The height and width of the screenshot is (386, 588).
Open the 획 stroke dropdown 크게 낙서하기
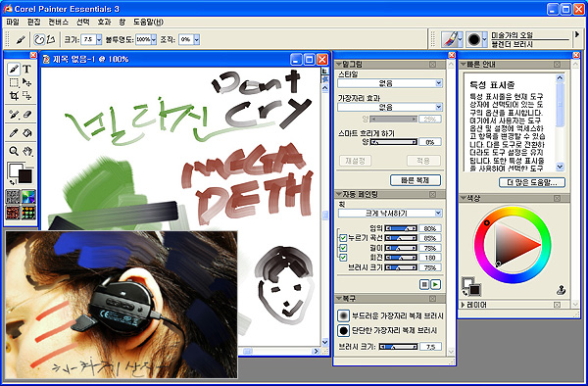pos(390,214)
